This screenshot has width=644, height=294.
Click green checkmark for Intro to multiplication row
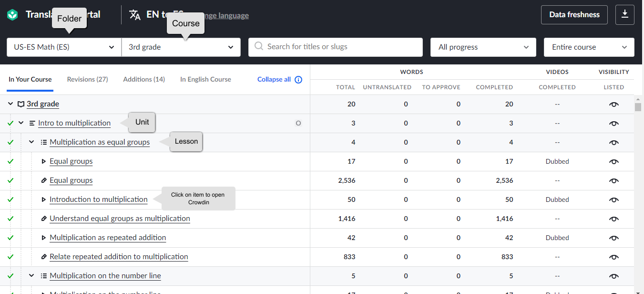[x=10, y=123]
